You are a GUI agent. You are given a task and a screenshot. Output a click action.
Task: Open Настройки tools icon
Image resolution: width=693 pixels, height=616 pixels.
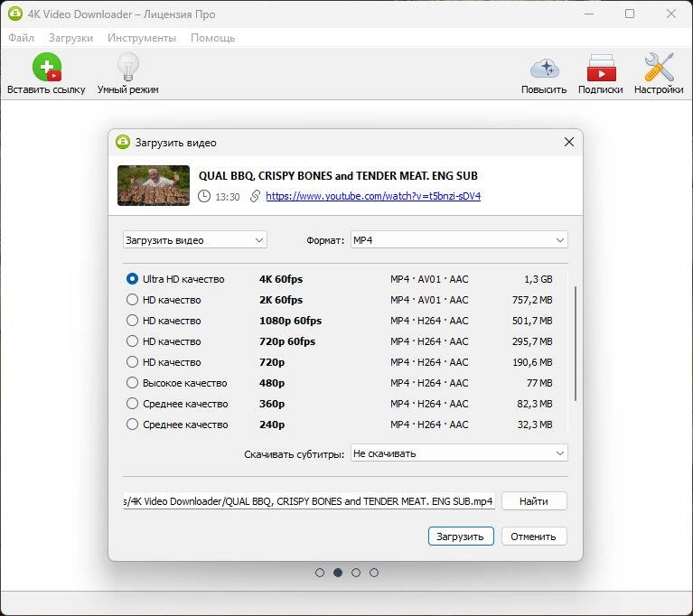click(x=659, y=67)
